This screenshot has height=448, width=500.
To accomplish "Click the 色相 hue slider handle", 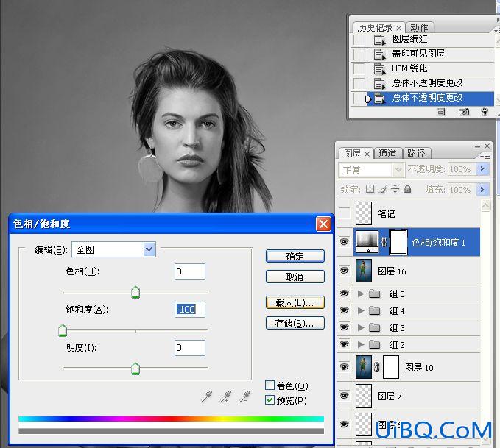I will (x=135, y=292).
